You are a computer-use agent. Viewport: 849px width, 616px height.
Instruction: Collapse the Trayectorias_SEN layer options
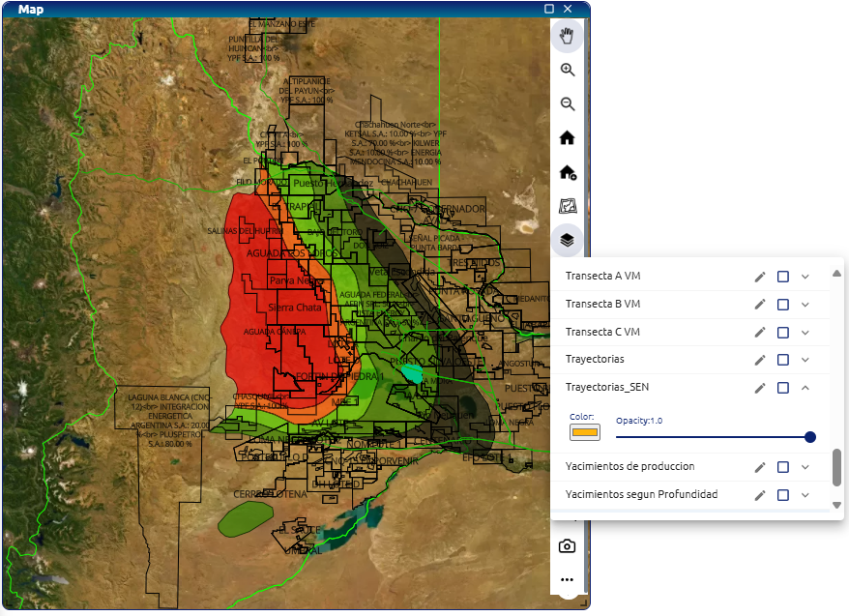(x=805, y=388)
